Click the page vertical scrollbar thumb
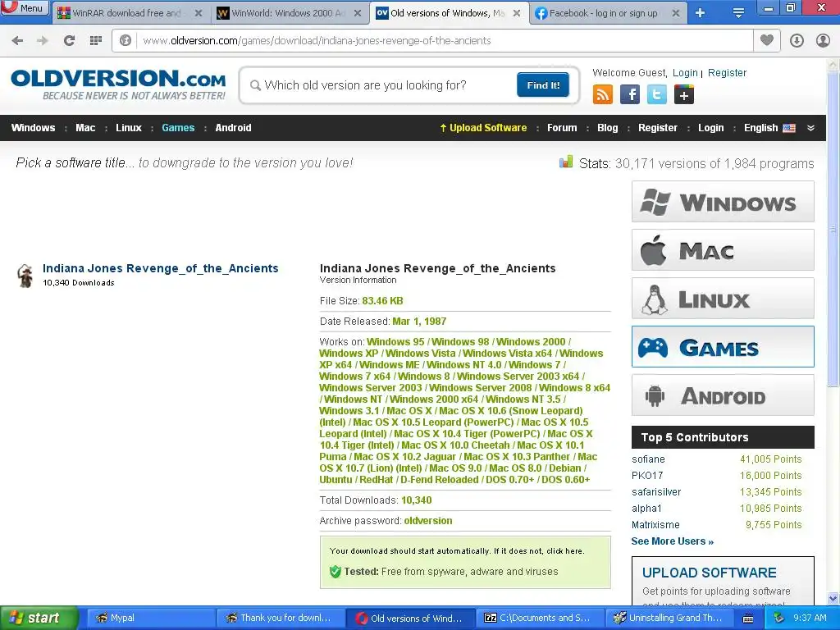 pos(833,229)
